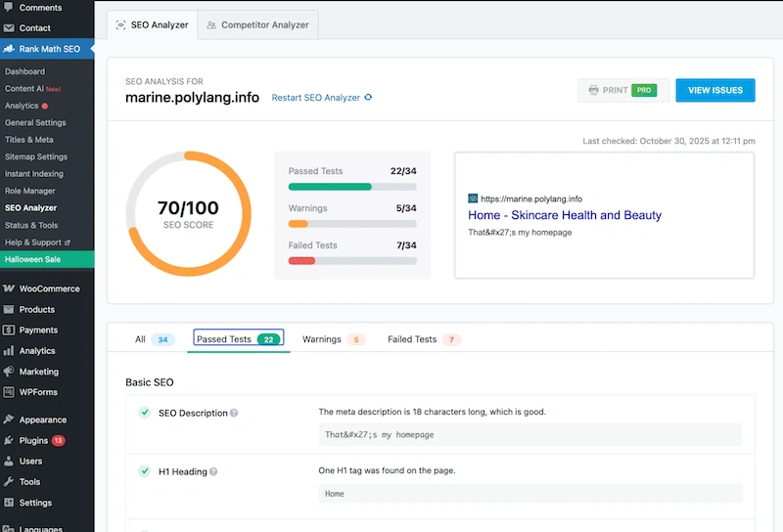
Task: Click the green Passed Tests progress bar
Action: 330,186
